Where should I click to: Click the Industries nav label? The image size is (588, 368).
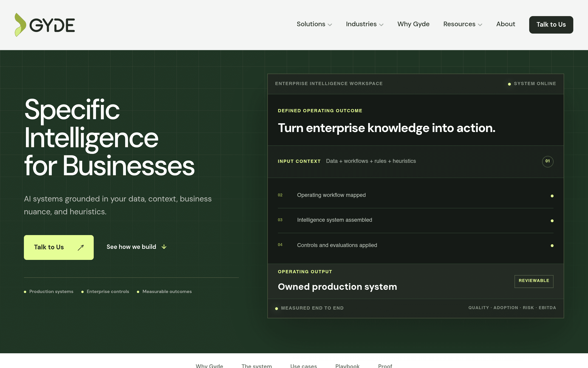click(361, 24)
